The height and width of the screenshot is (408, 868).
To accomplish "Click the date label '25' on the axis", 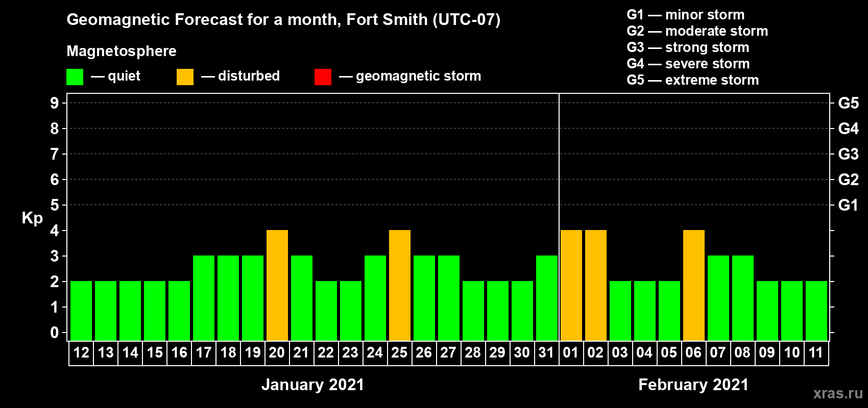I will click(x=400, y=352).
